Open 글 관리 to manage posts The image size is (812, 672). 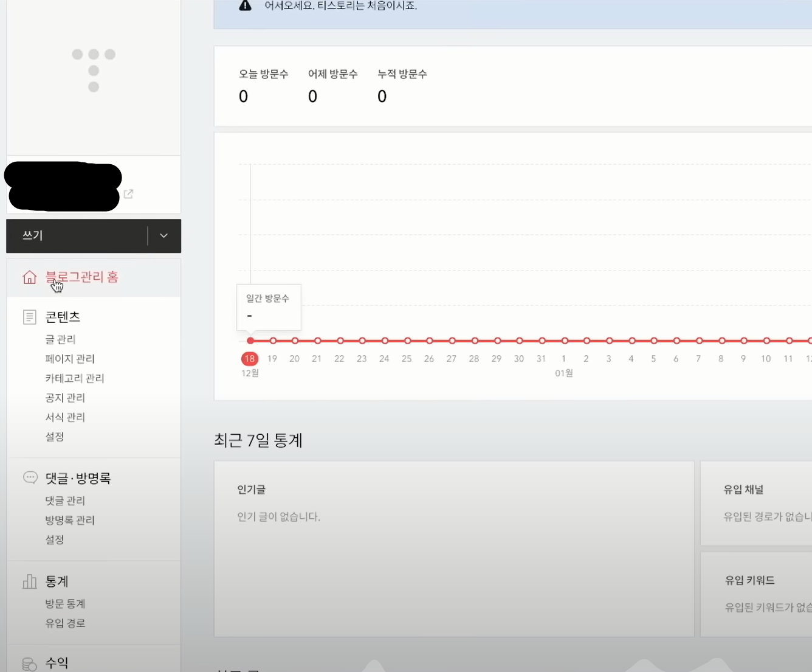(x=60, y=339)
